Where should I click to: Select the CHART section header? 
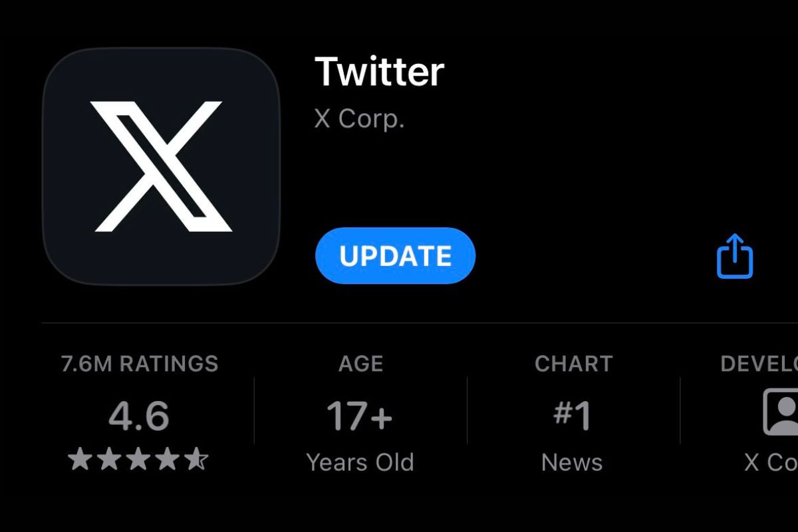(x=573, y=363)
